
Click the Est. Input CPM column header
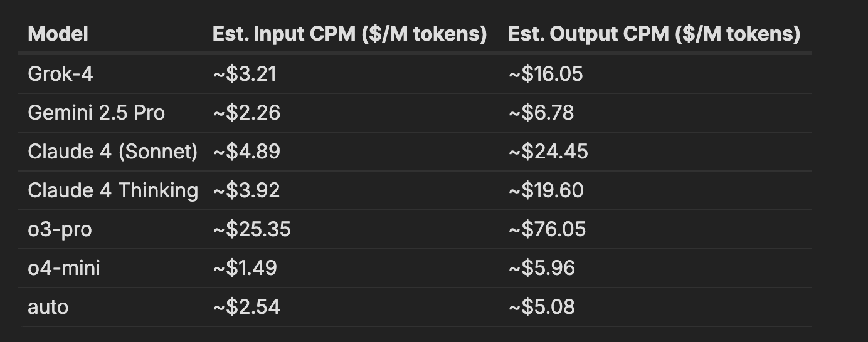point(349,34)
